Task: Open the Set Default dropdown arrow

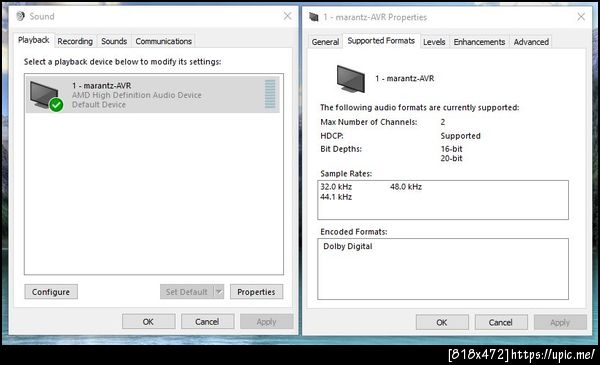Action: click(218, 292)
